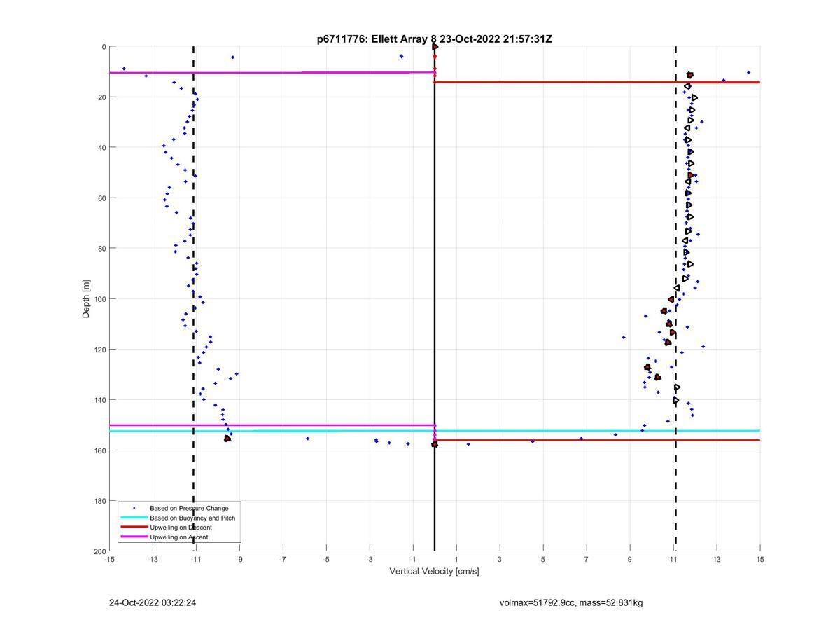Click legend entry 'Based on Pressure Change'

[x=189, y=508]
